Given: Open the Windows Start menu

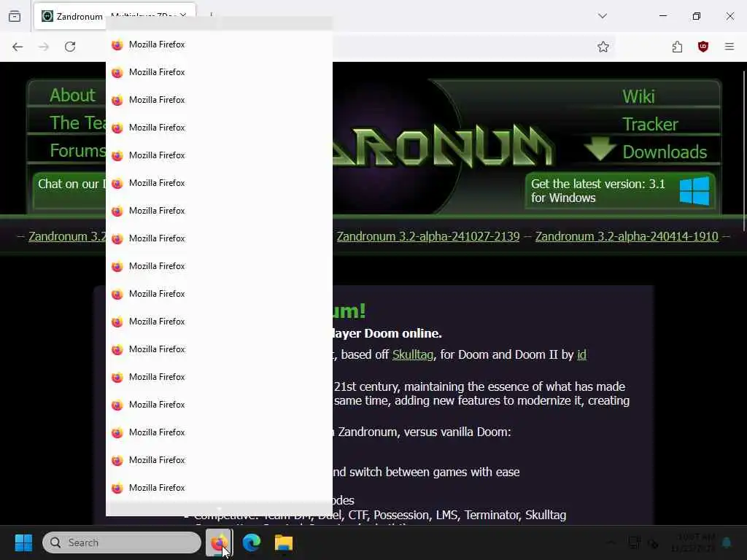Looking at the screenshot, I should point(23,542).
